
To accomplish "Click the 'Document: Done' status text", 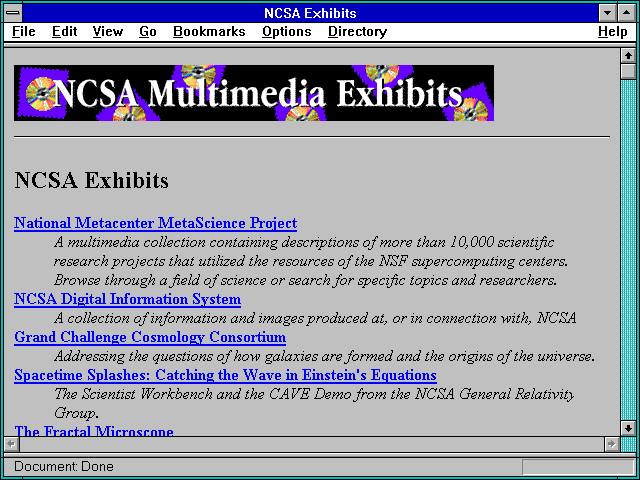I will coord(64,466).
